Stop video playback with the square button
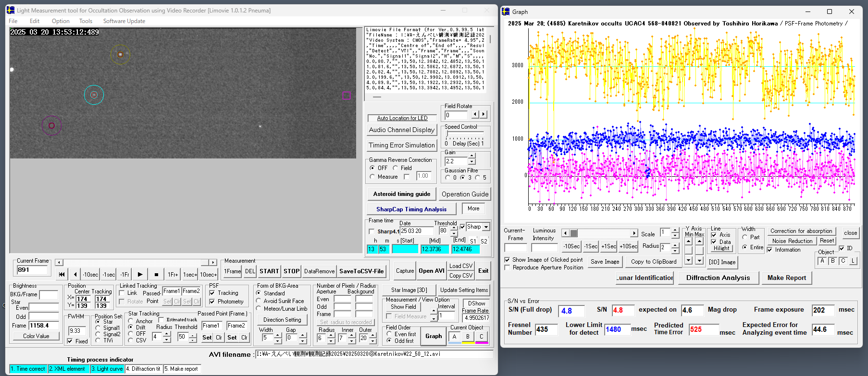The image size is (868, 376). 156,275
